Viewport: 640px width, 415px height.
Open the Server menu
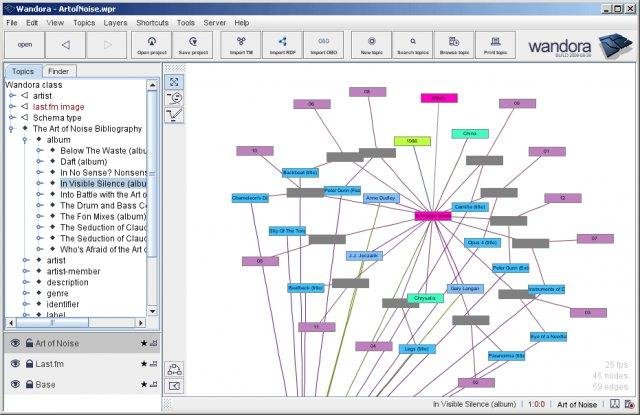click(x=215, y=23)
